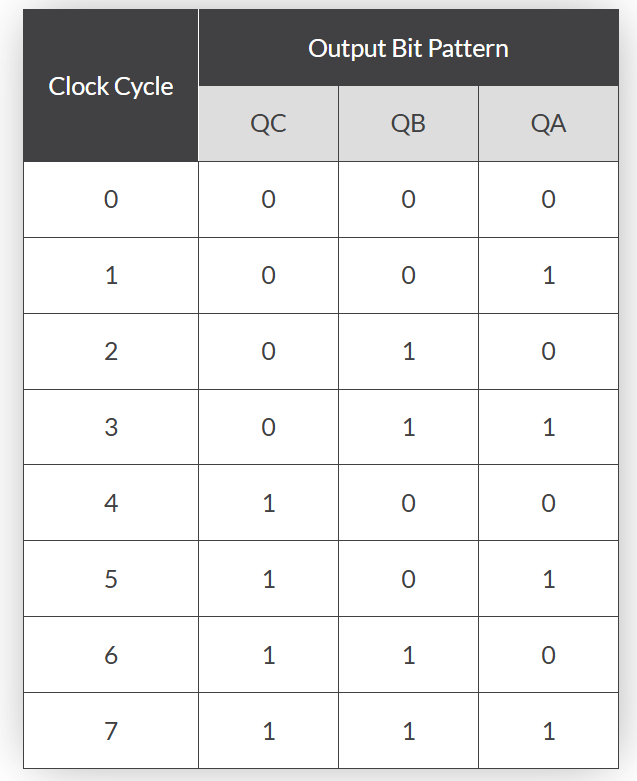This screenshot has width=637, height=781.
Task: Click the QA value in clock cycle 0 row
Action: pyautogui.click(x=548, y=199)
